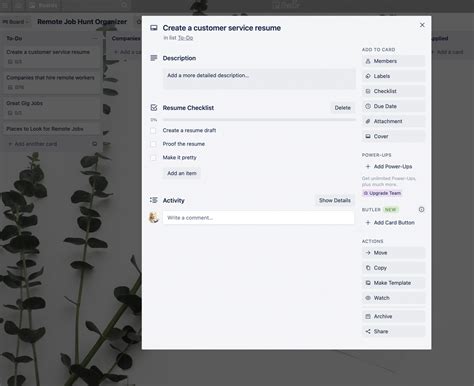Check 'Proof the resume' item
The image size is (474, 386).
tap(153, 144)
